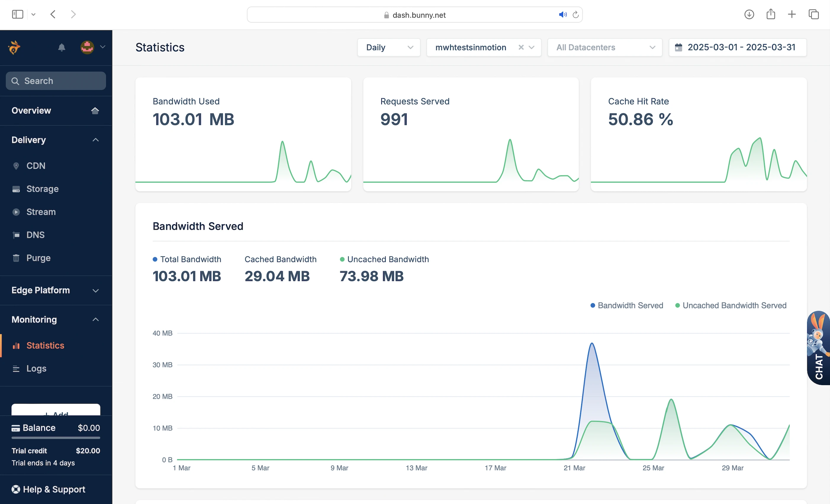
Task: Click the user avatar icon
Action: coord(87,47)
